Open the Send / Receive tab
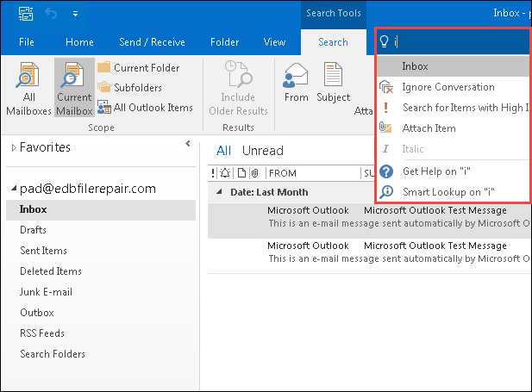 click(x=152, y=42)
